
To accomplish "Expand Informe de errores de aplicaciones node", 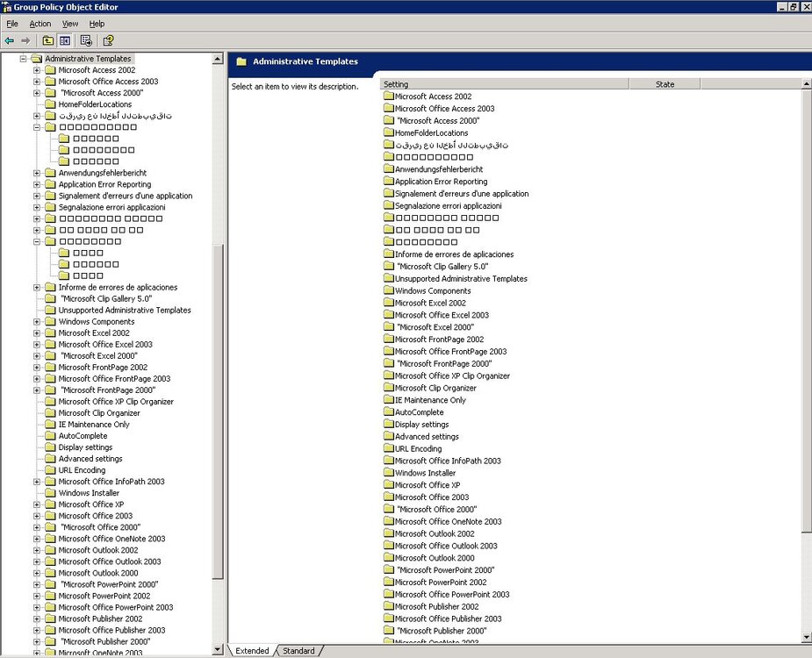I will coord(37,287).
